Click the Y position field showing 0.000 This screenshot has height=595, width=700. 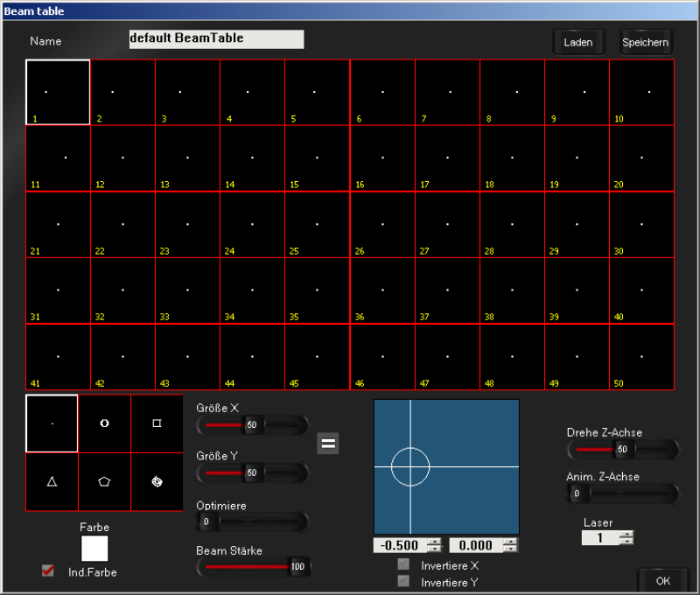point(476,545)
